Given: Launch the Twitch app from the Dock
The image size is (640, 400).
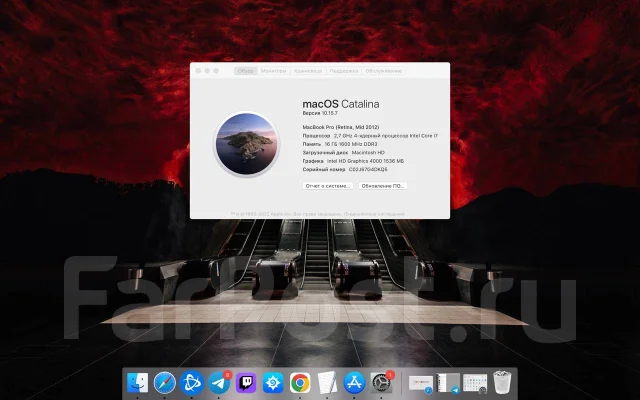Looking at the screenshot, I should tap(246, 383).
